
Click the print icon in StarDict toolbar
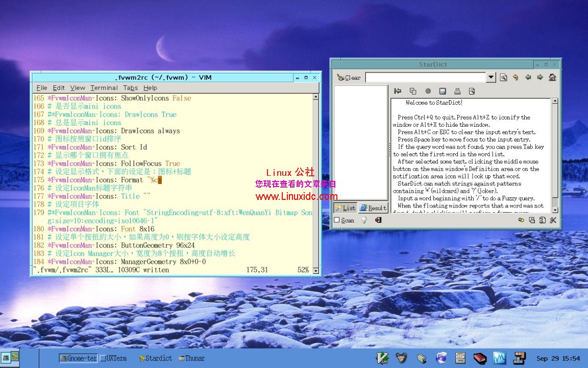pyautogui.click(x=457, y=91)
